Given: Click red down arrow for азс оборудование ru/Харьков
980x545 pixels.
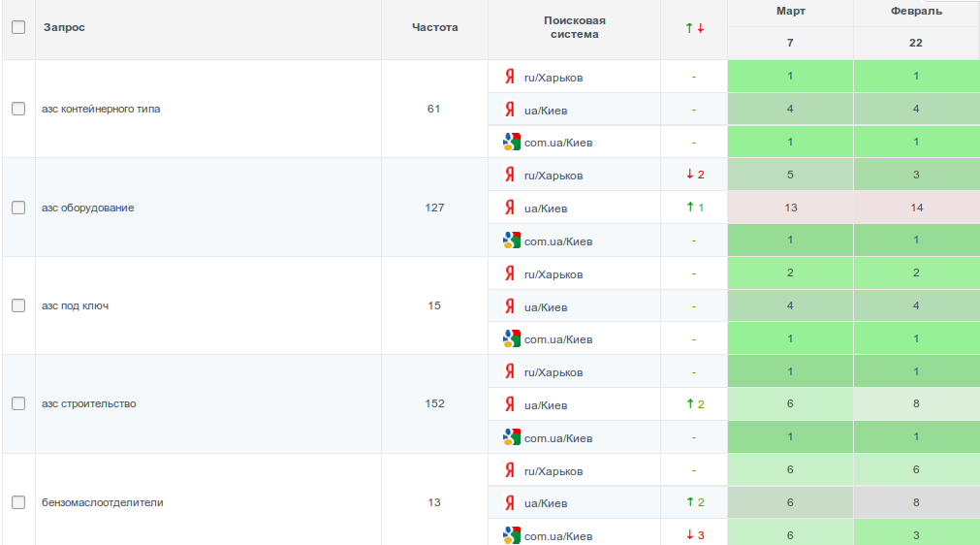Looking at the screenshot, I should (689, 175).
